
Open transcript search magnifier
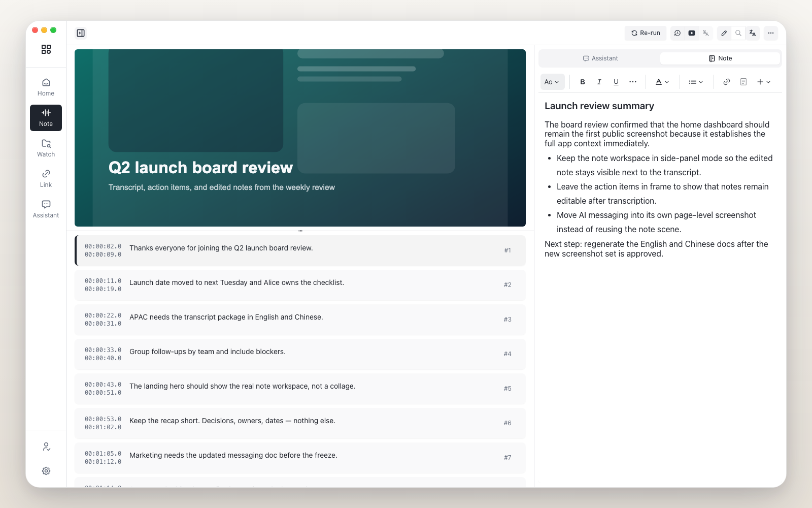(738, 33)
